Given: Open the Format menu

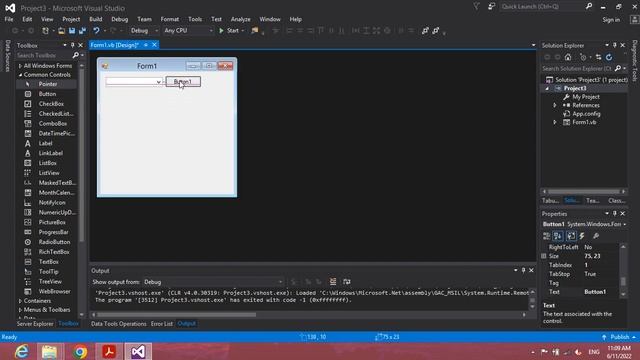Looking at the screenshot, I should tap(169, 19).
